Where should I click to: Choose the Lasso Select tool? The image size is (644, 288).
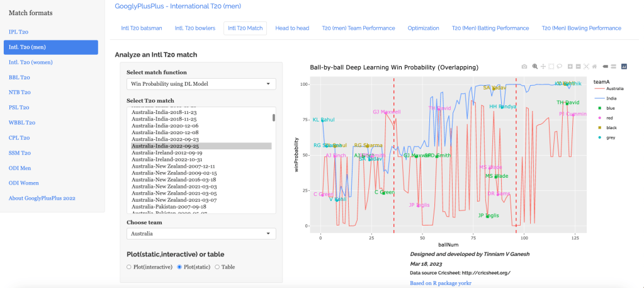pyautogui.click(x=559, y=66)
